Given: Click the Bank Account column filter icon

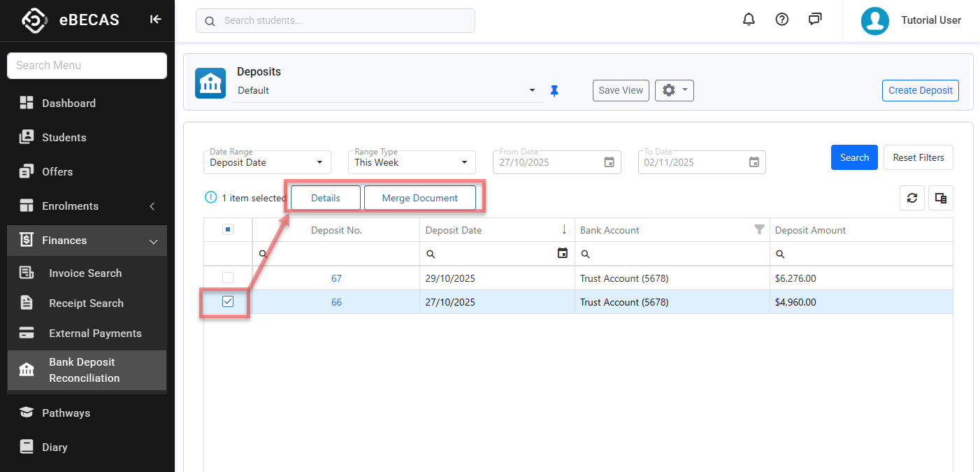Looking at the screenshot, I should (x=759, y=229).
